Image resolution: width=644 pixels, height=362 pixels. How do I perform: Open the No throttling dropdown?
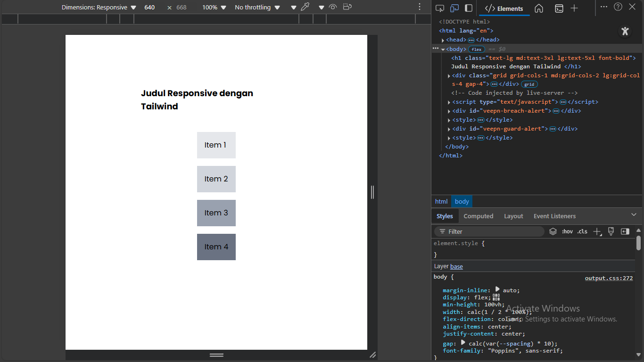coord(257,8)
